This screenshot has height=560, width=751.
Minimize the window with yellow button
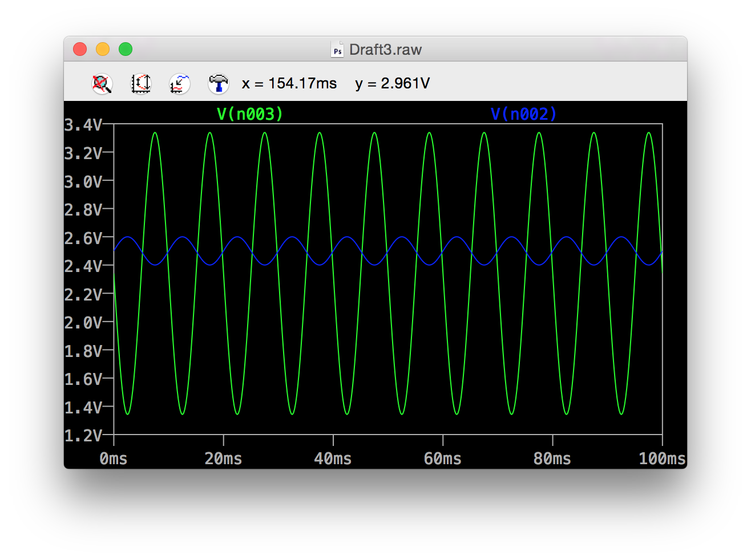pos(103,50)
